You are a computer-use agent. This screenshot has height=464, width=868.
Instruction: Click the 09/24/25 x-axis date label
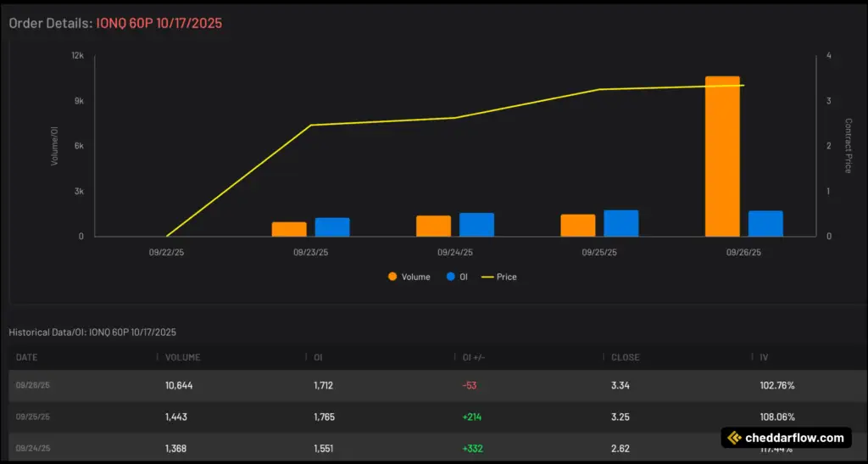pos(455,253)
